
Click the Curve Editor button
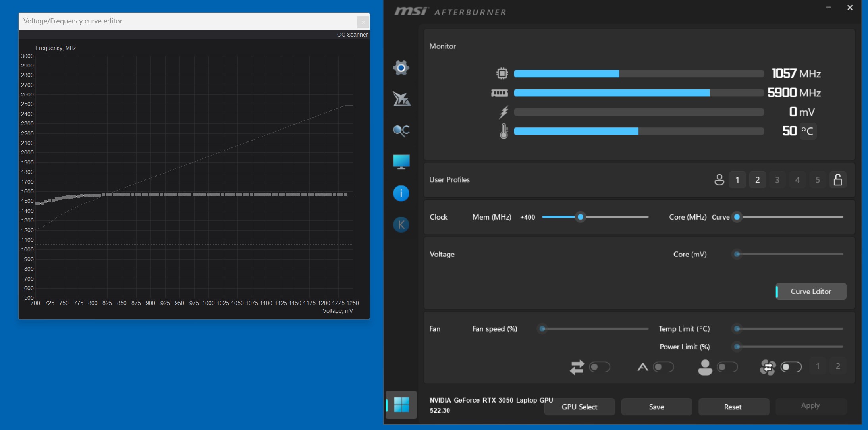tap(811, 291)
